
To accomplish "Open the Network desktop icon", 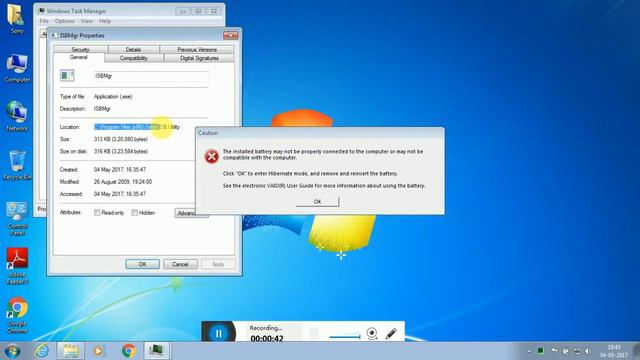I will (x=17, y=117).
